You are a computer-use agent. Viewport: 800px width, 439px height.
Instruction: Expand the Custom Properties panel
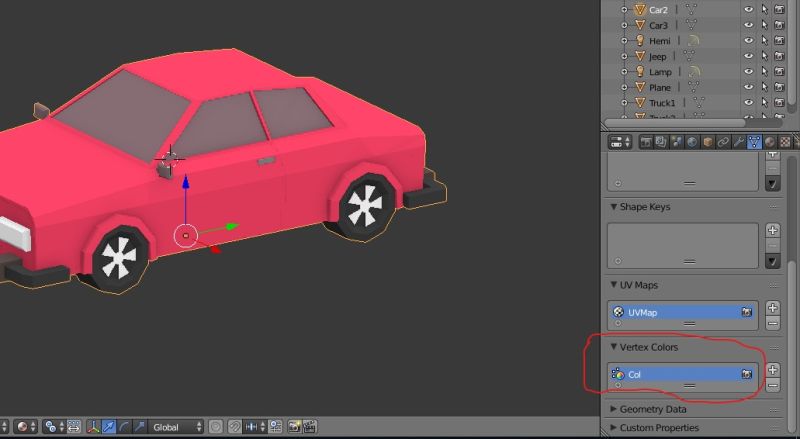click(x=614, y=428)
